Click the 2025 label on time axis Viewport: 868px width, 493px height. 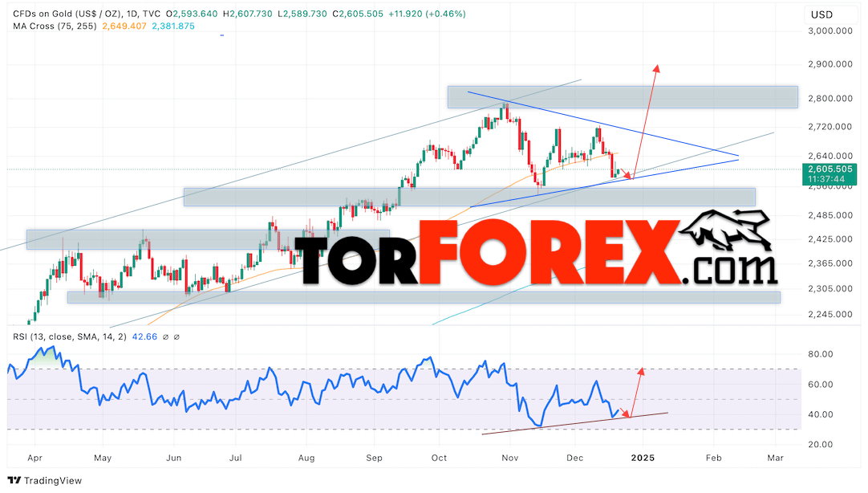click(x=643, y=458)
